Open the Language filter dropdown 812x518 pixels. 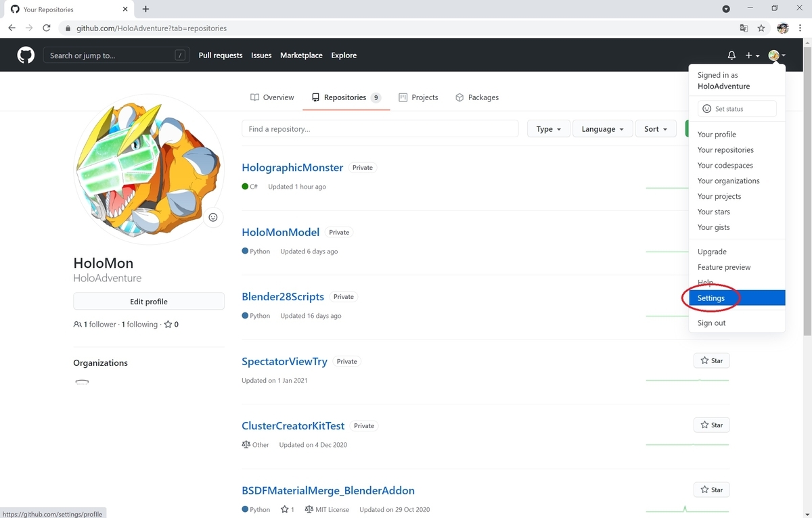(x=603, y=129)
